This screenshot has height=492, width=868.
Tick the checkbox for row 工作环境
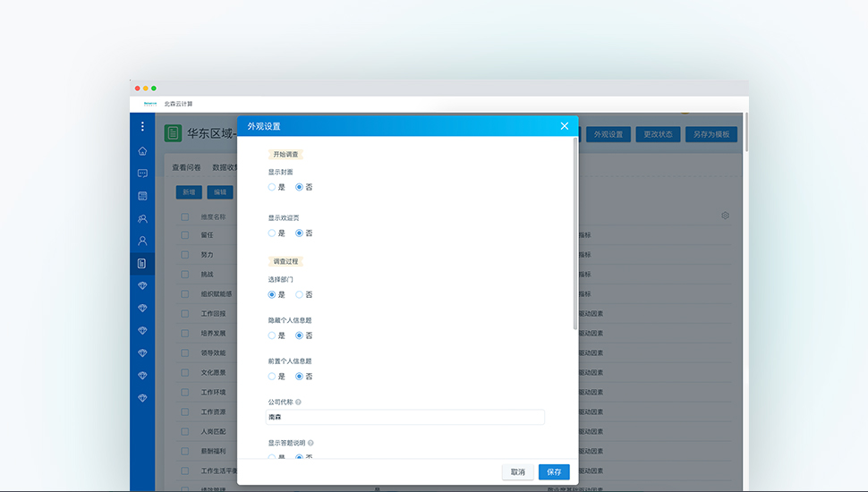(x=185, y=393)
